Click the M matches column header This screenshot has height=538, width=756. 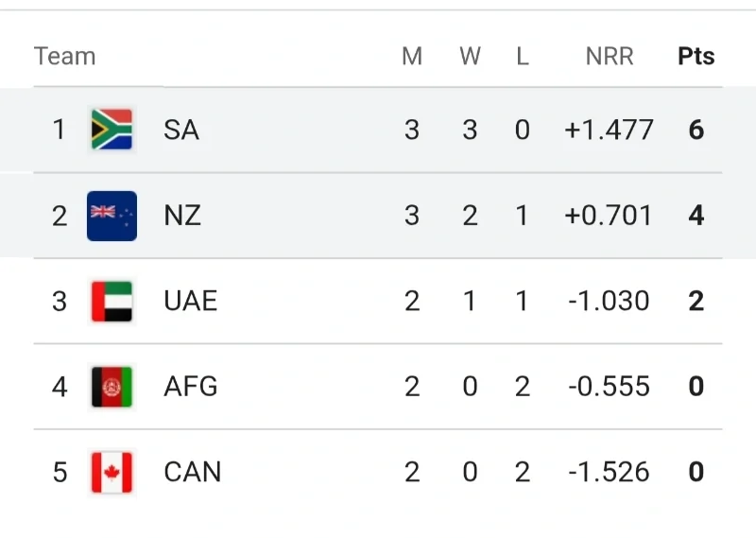[x=412, y=57]
